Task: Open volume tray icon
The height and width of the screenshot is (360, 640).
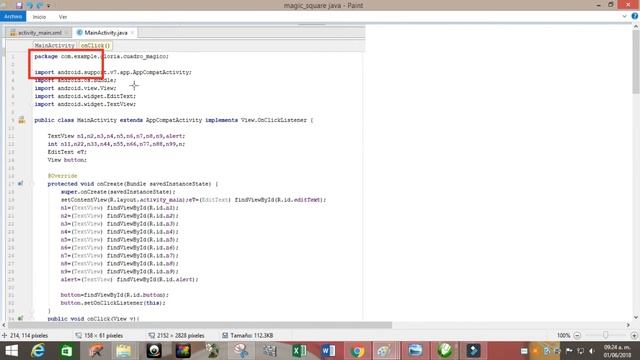Action: click(591, 351)
